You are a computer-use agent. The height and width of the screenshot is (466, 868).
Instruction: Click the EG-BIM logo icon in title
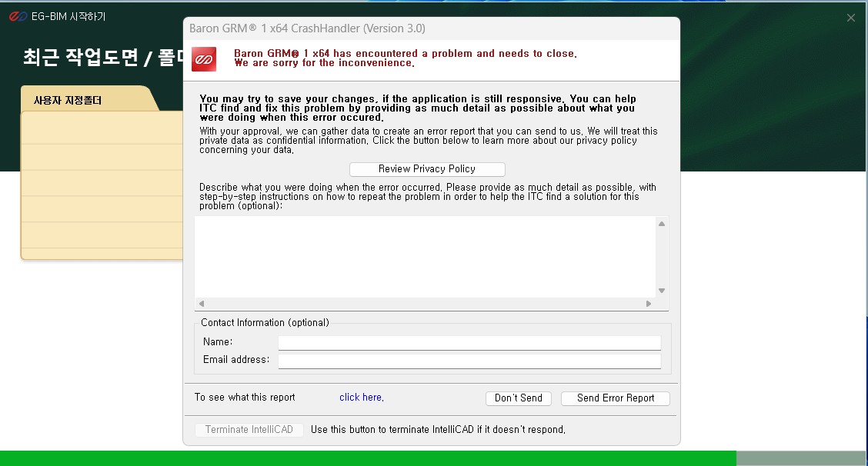click(x=18, y=17)
